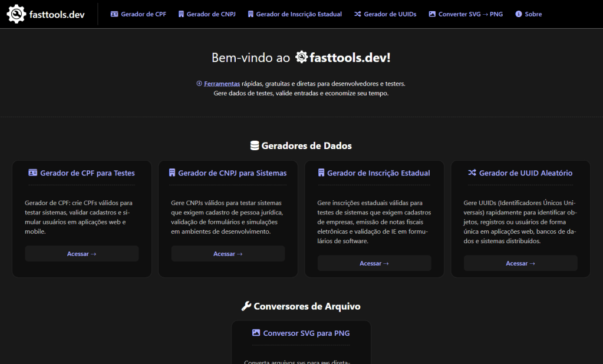The image size is (603, 364).
Task: Open the Sobre menu item
Action: click(533, 14)
